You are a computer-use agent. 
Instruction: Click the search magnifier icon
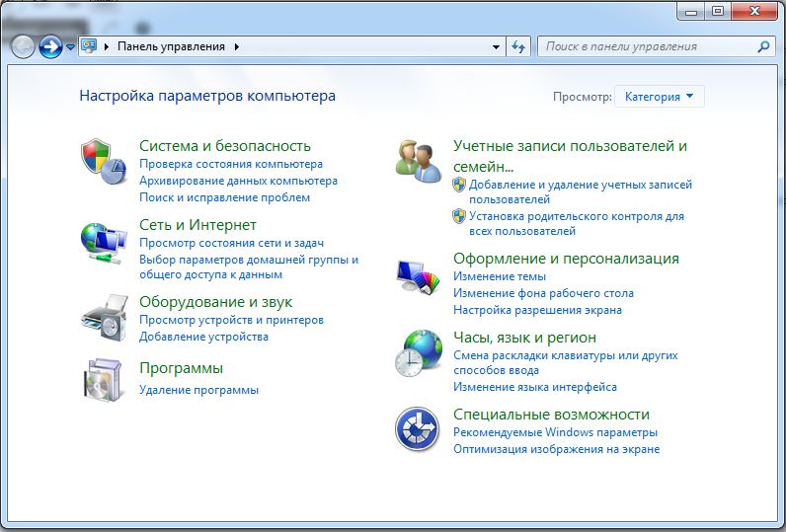tap(762, 46)
